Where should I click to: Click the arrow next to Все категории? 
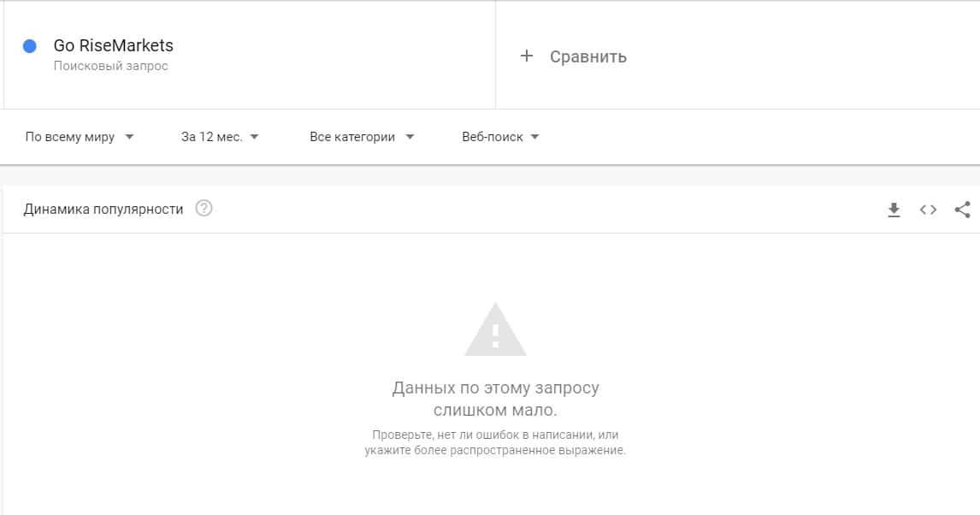coord(410,137)
